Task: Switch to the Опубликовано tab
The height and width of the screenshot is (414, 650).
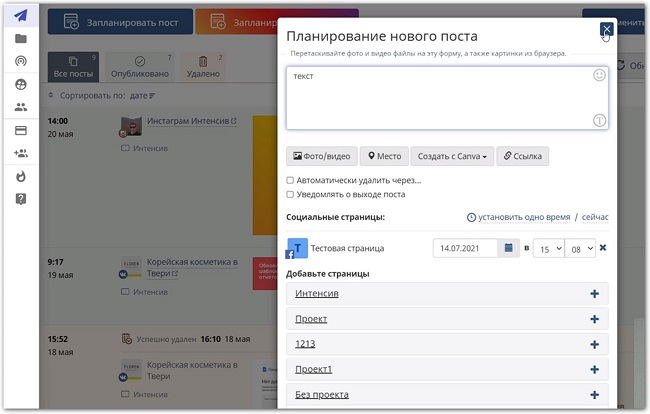Action: point(140,68)
